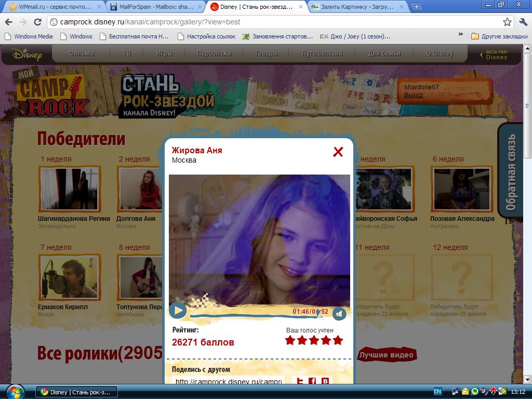Open the Товары menu
The width and height of the screenshot is (532, 399).
(x=265, y=54)
